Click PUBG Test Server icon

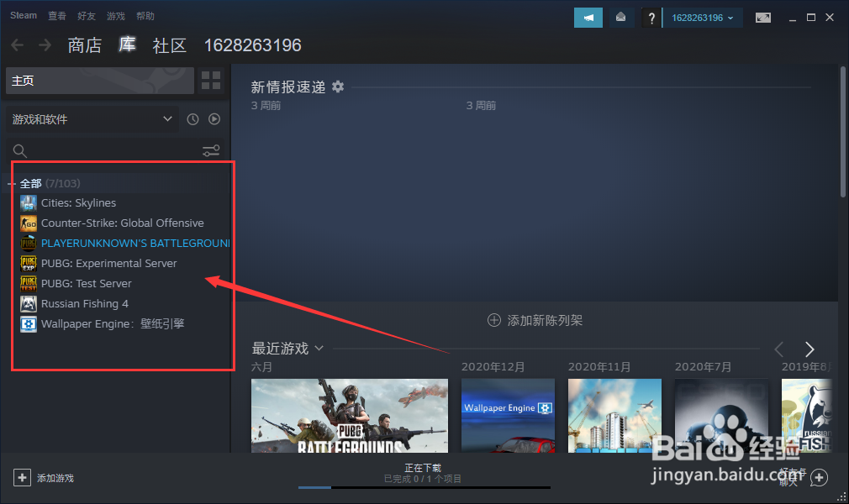coord(28,284)
